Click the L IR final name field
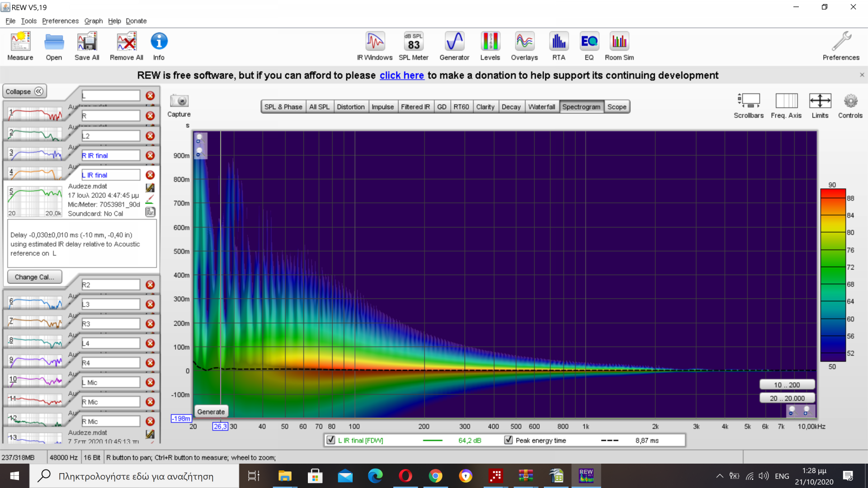This screenshot has height=488, width=868. [111, 175]
